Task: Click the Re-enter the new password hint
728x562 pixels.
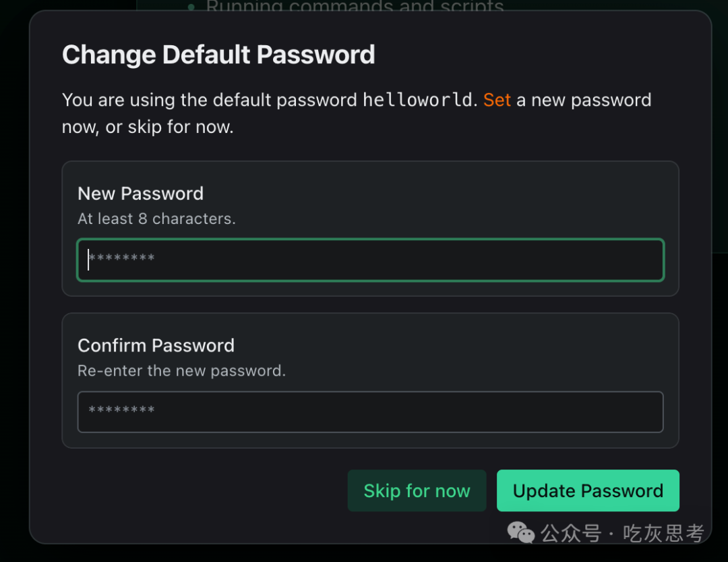Action: (x=181, y=370)
